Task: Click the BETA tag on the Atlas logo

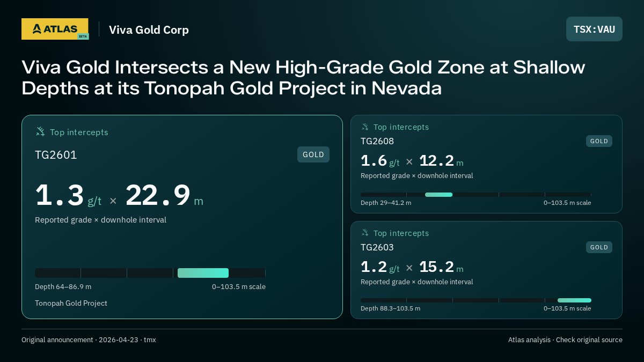Action: click(83, 36)
